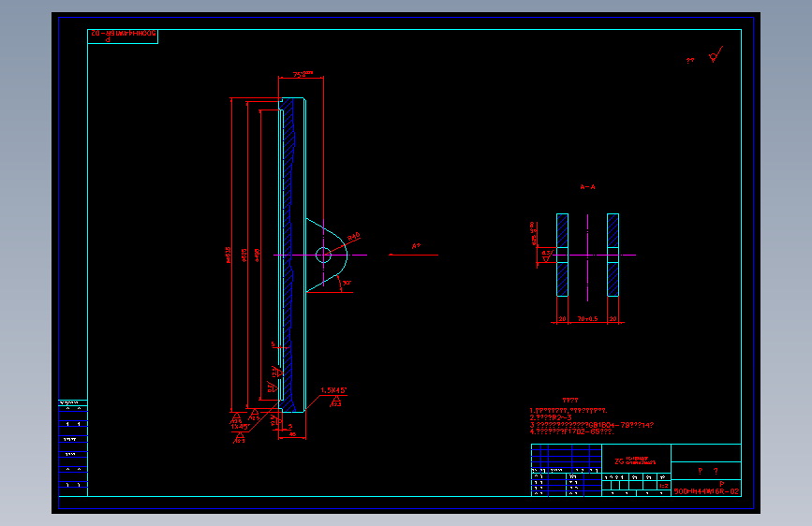Click the 1.5X45° chamfer annotation
The image size is (812, 526).
click(333, 390)
